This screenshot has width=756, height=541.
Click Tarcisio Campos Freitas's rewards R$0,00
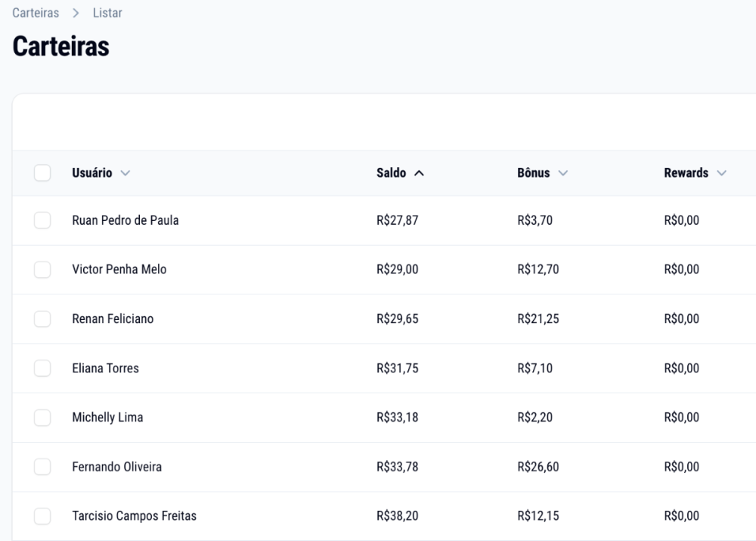coord(681,516)
